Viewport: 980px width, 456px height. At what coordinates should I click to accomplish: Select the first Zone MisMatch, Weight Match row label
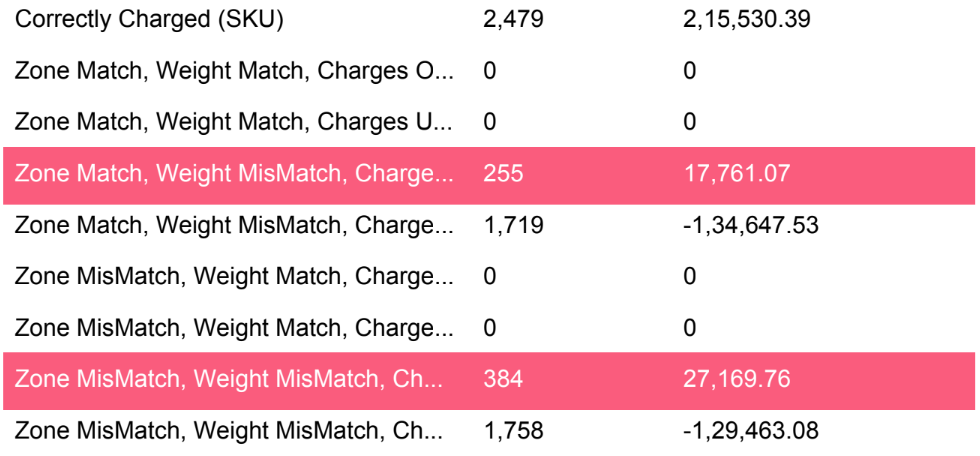tap(234, 276)
